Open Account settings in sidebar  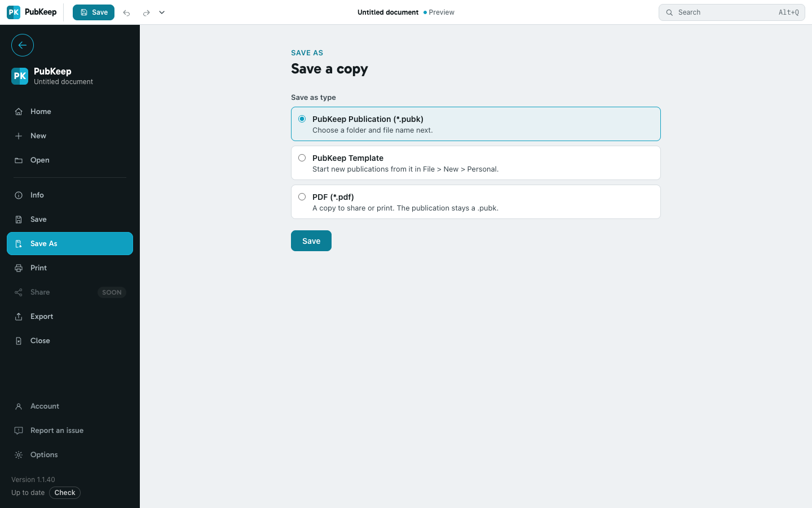tap(70, 406)
